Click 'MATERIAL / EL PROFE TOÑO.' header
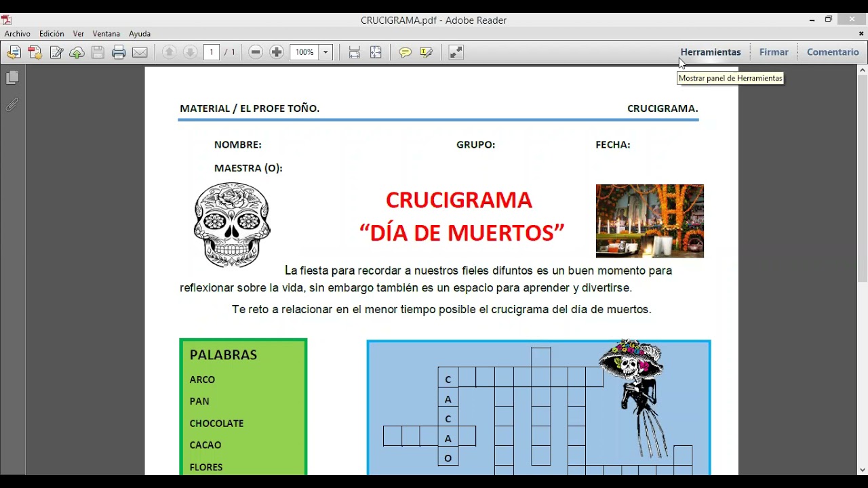The height and width of the screenshot is (488, 868). (250, 108)
